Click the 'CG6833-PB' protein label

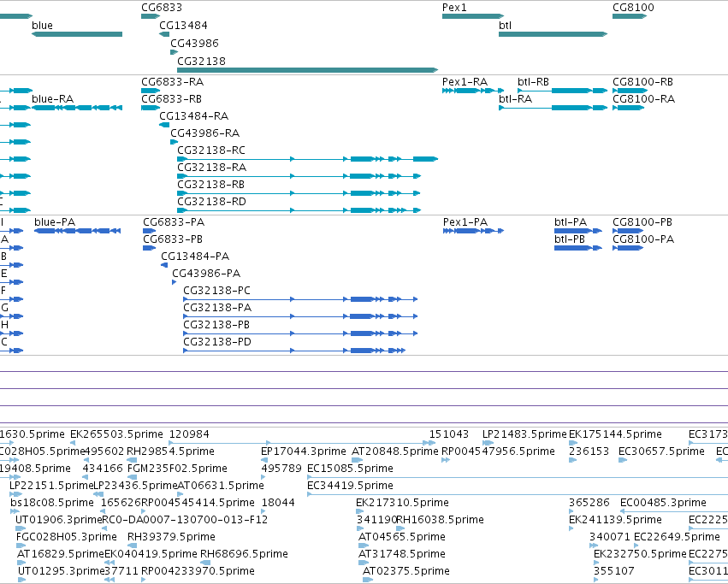coord(173,239)
